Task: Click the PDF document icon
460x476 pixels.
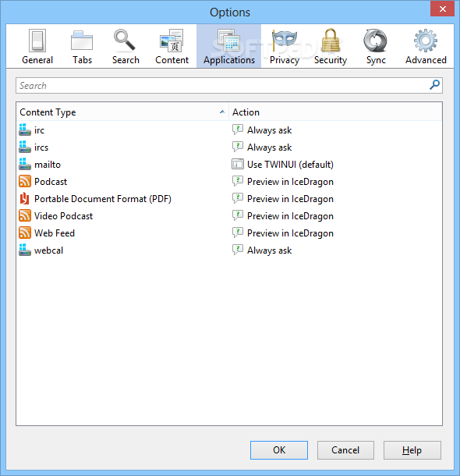Action: [x=25, y=198]
